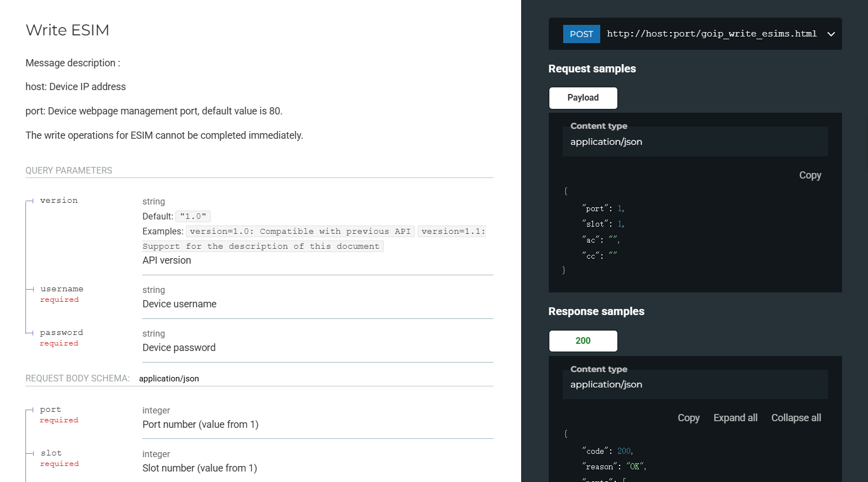Copy the response sample JSON
Viewport: 868px width, 482px height.
688,418
